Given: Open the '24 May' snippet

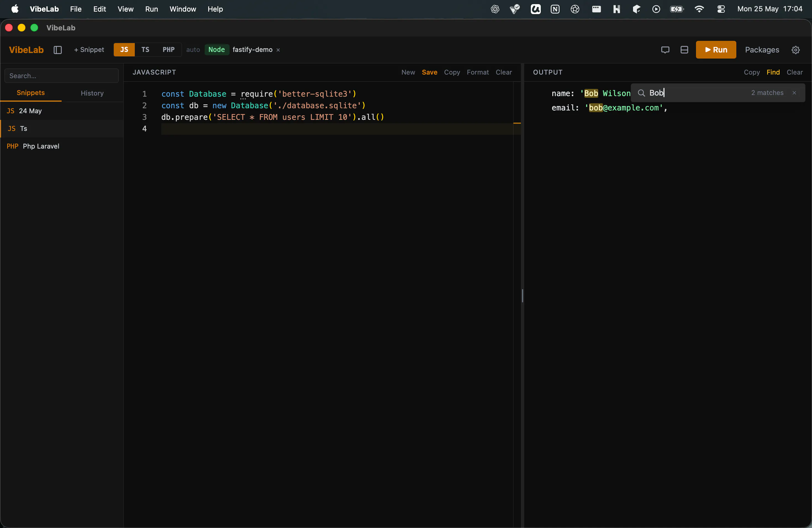Looking at the screenshot, I should (62, 111).
